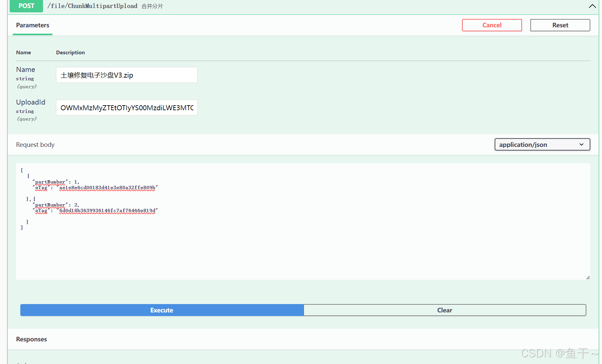Focus the Name query input field

point(127,75)
